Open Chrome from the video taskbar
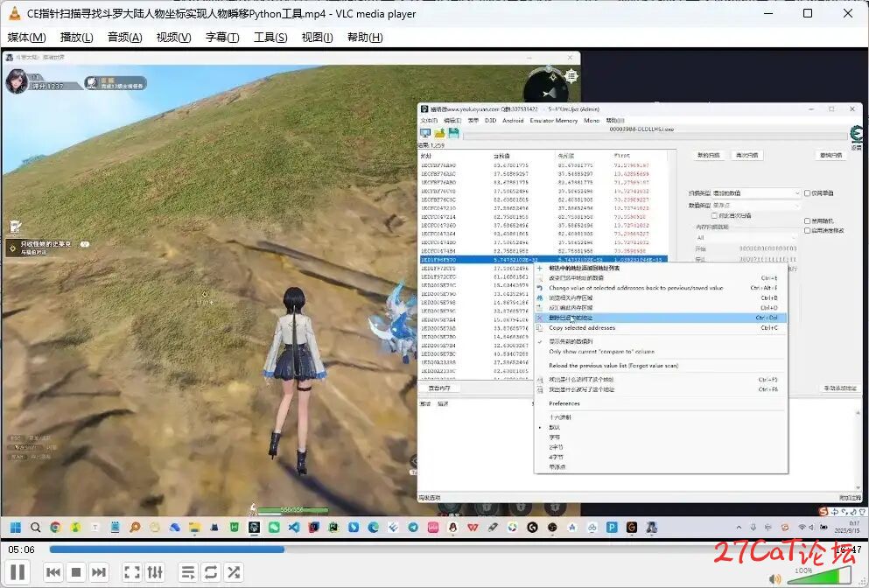 [x=55, y=527]
